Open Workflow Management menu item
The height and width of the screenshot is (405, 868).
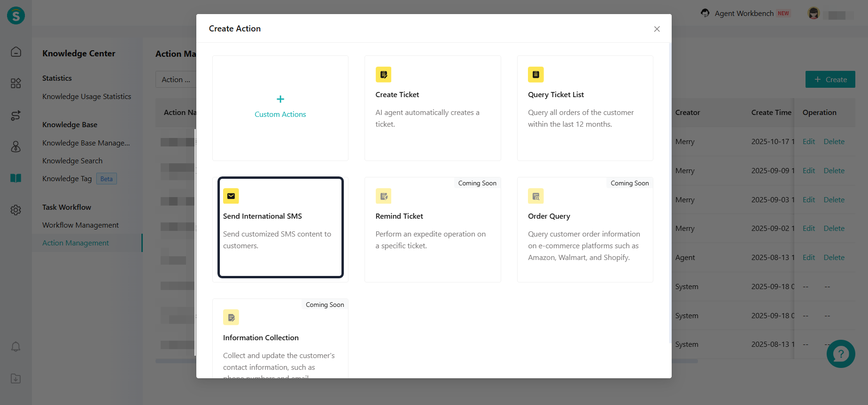[80, 225]
